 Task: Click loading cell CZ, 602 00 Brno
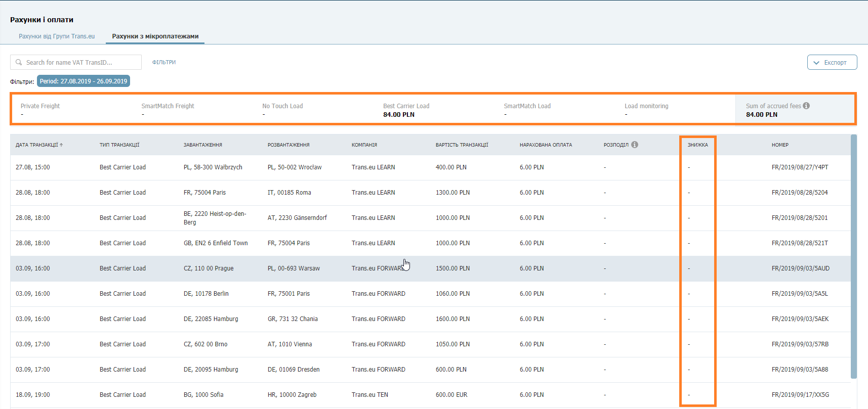point(205,344)
